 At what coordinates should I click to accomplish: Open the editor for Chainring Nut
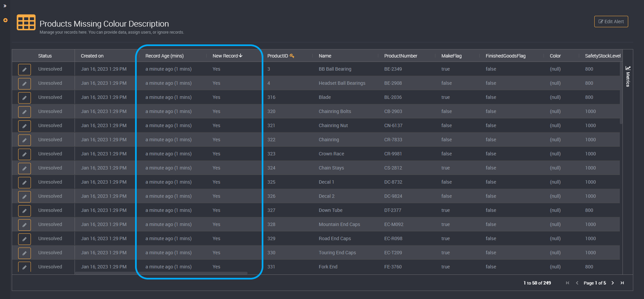click(x=25, y=126)
